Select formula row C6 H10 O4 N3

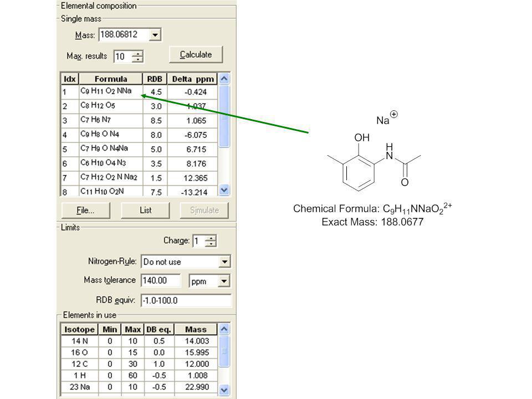pos(139,163)
